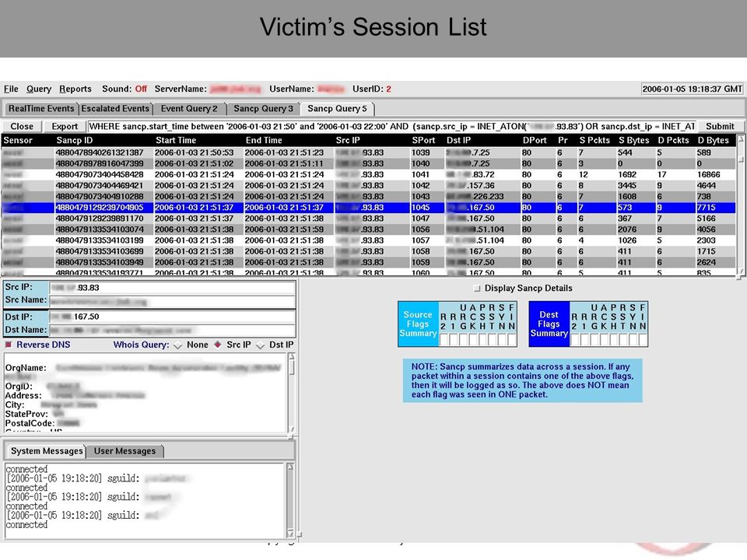Select session row 4880479133534103949
Image resolution: width=747 pixels, height=560 pixels.
[369, 262]
